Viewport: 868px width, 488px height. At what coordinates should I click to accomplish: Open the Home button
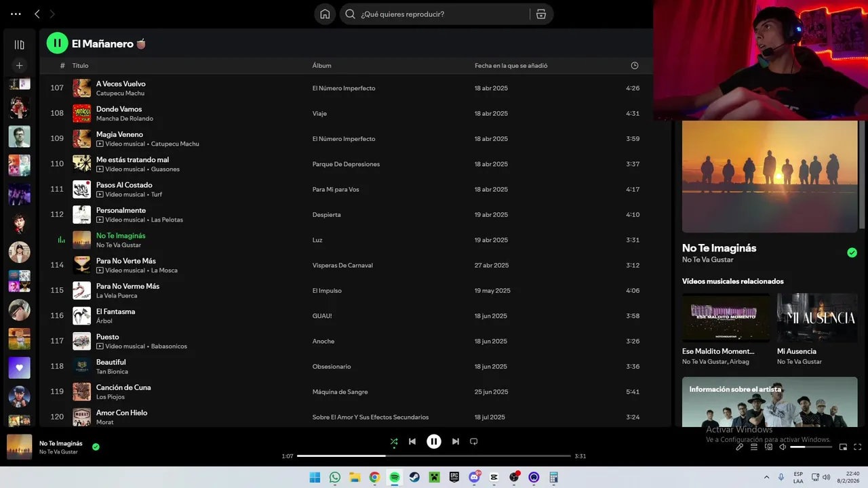point(325,14)
